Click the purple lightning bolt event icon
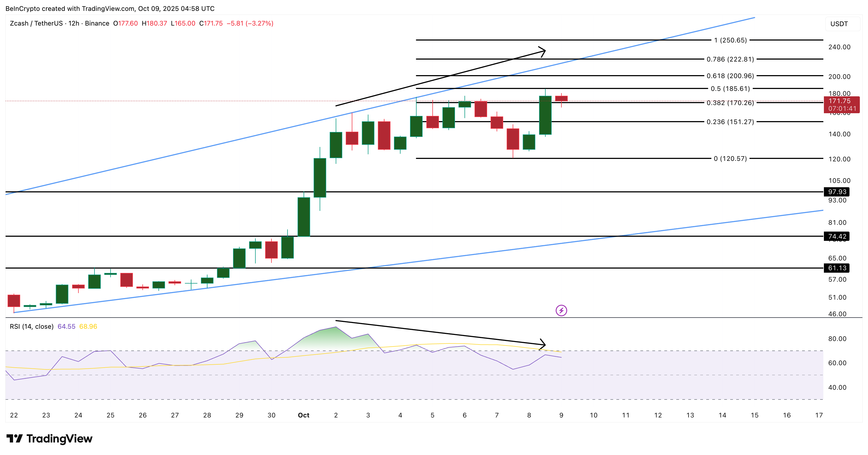Viewport: 868px width, 455px height. pos(561,310)
